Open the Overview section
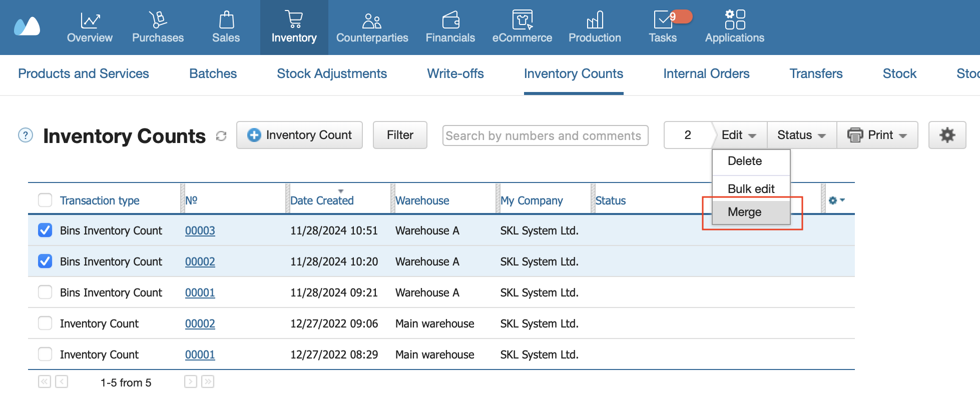Image resolution: width=980 pixels, height=411 pixels. coord(90,27)
